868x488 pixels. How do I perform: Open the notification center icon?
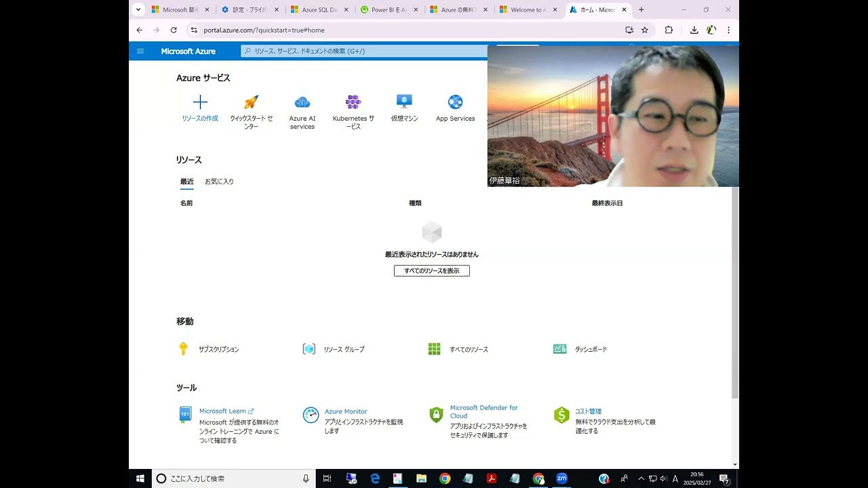pos(724,479)
